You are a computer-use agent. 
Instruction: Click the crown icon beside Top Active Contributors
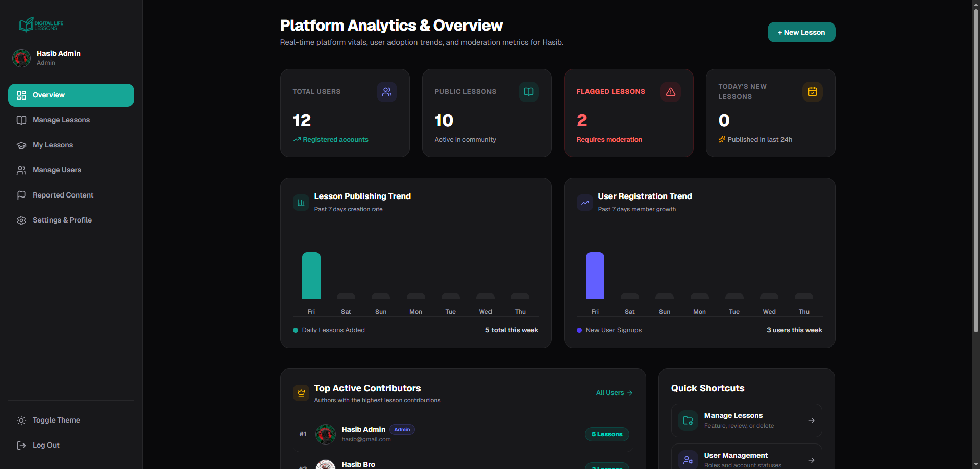pyautogui.click(x=301, y=393)
